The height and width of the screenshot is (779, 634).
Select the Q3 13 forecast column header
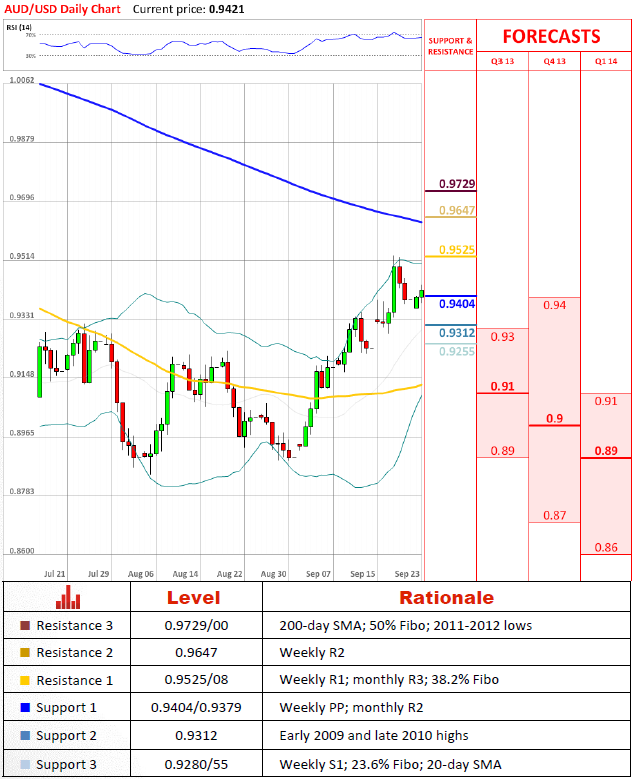tap(502, 62)
